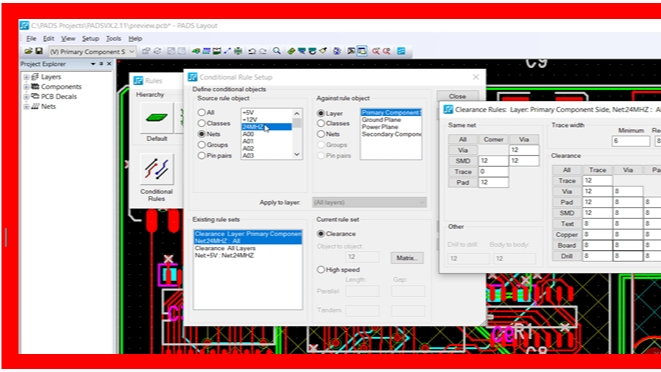Expand the Layers tree node
The height and width of the screenshot is (372, 661).
click(x=26, y=77)
